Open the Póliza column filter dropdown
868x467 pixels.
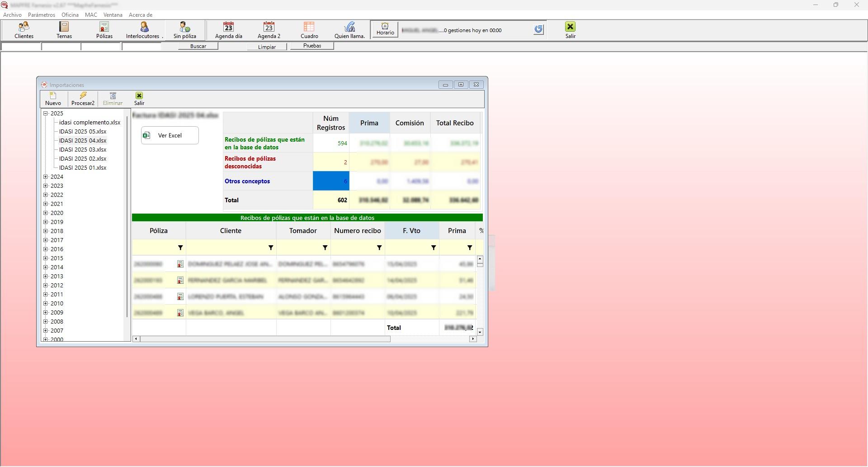pos(180,248)
